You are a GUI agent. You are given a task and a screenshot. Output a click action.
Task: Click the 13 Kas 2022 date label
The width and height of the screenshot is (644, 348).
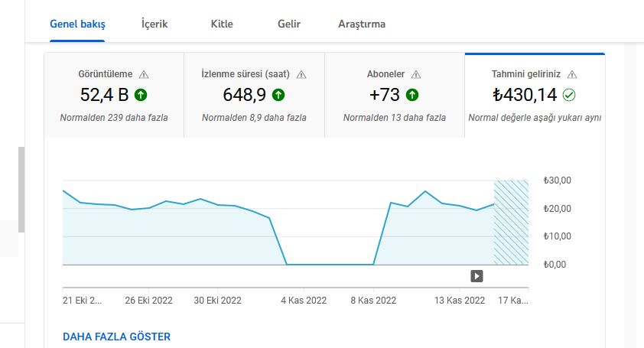[x=460, y=301]
